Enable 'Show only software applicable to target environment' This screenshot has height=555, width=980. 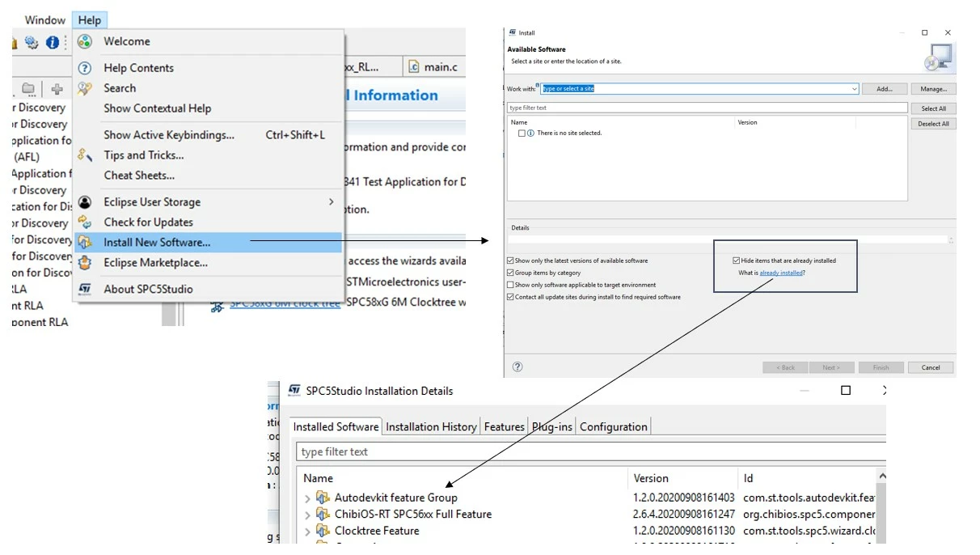[x=510, y=285]
